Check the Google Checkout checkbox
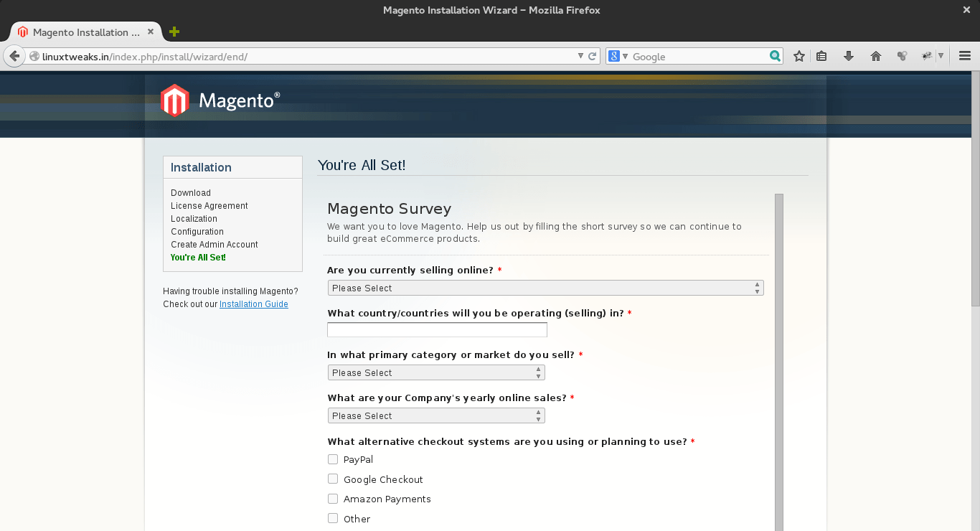The height and width of the screenshot is (531, 980). coord(333,479)
